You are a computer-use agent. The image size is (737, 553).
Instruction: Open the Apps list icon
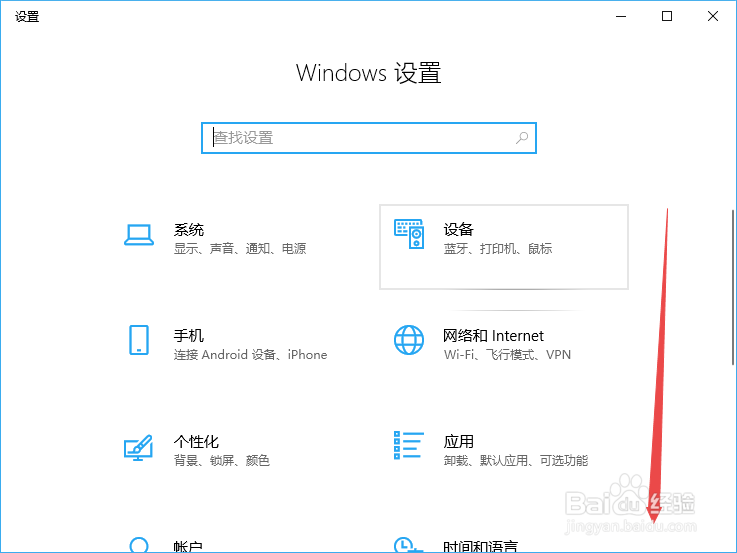point(409,445)
